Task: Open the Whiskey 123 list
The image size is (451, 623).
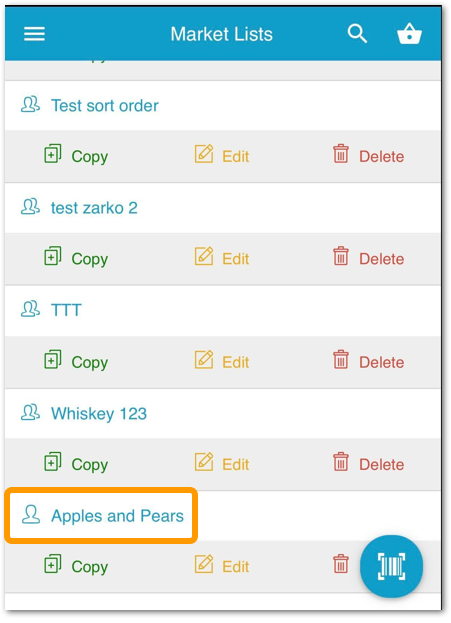Action: tap(99, 414)
